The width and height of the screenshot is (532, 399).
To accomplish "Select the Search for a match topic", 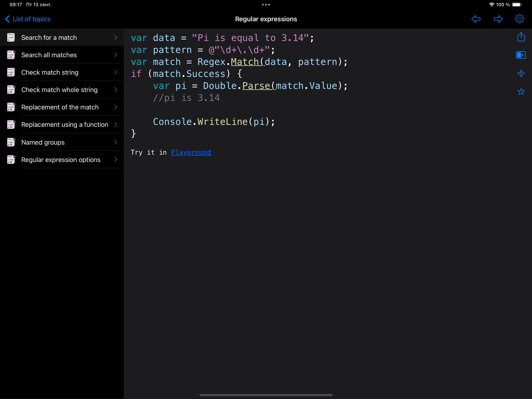I will pyautogui.click(x=62, y=38).
